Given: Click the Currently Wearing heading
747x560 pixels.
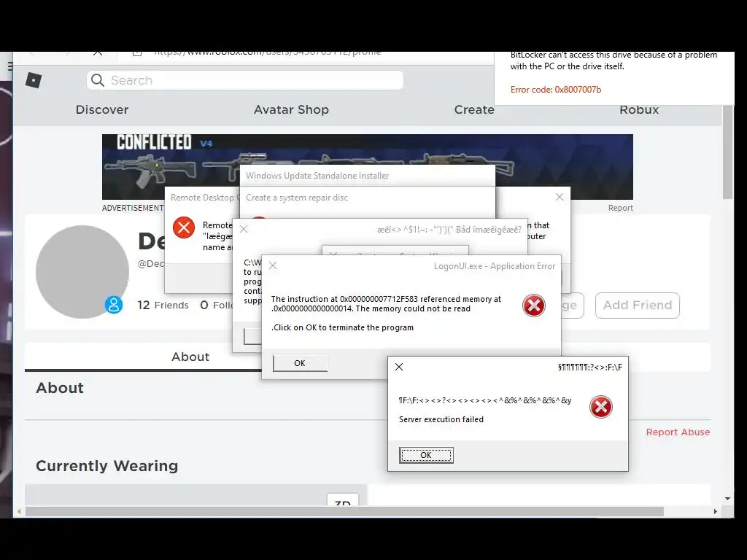Looking at the screenshot, I should click(x=107, y=466).
